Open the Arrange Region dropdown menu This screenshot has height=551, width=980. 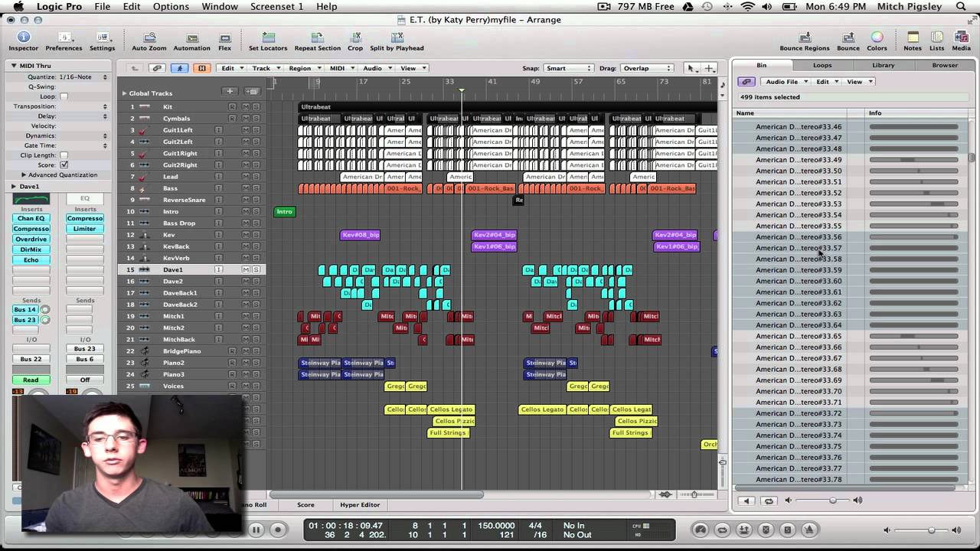pyautogui.click(x=303, y=68)
